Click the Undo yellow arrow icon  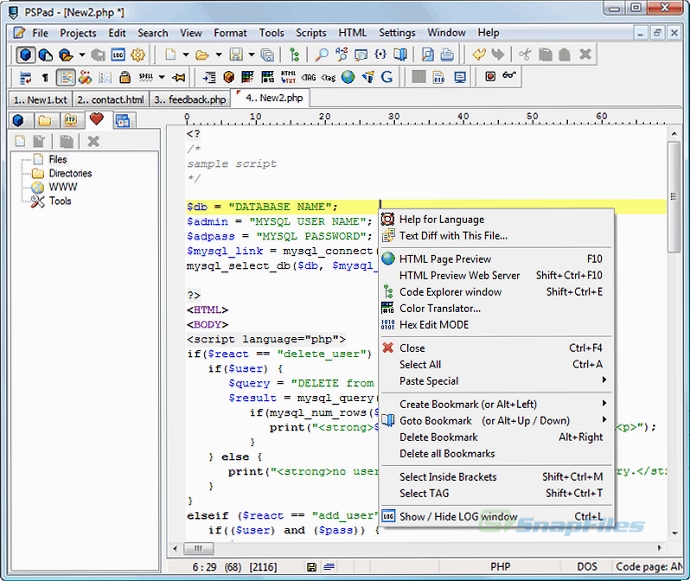click(x=478, y=55)
